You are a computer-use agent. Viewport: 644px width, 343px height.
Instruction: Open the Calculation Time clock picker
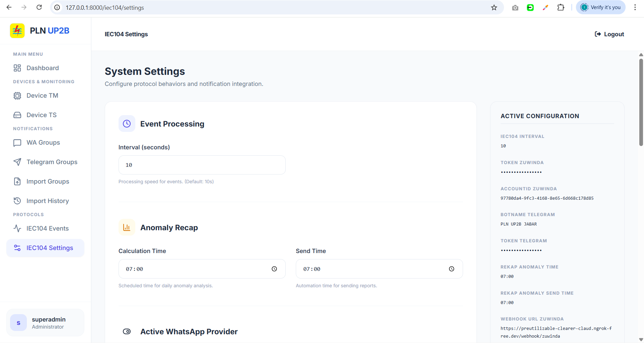point(274,269)
